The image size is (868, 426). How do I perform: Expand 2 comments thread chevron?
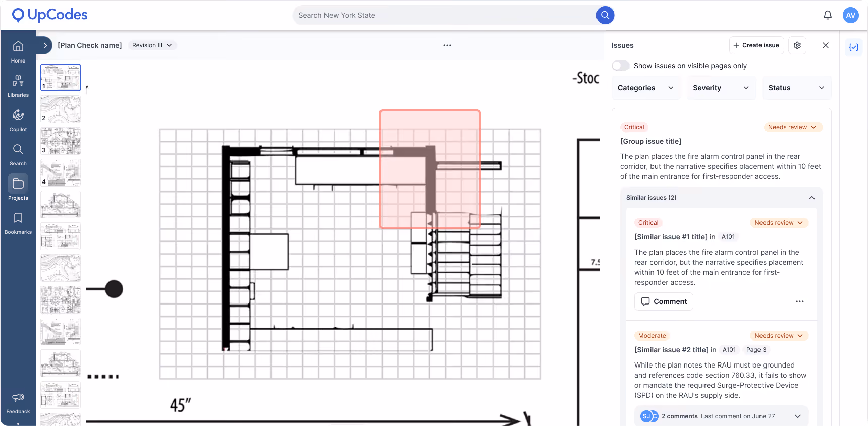click(x=798, y=416)
